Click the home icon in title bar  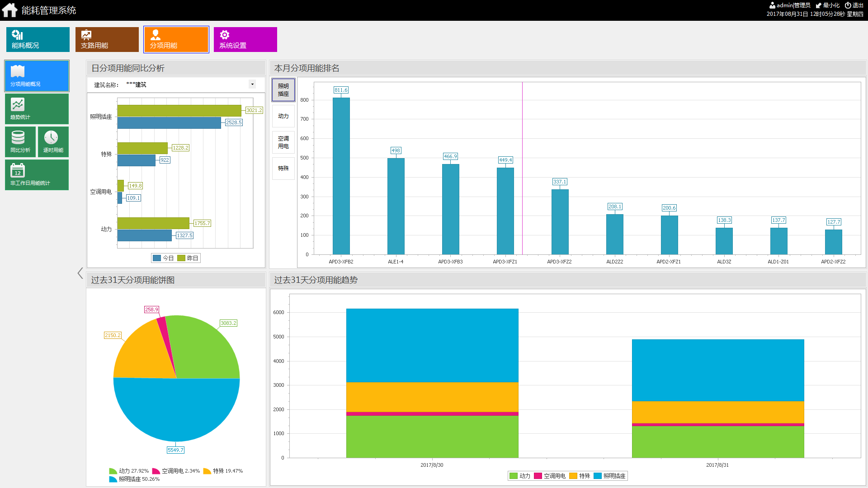[9, 10]
